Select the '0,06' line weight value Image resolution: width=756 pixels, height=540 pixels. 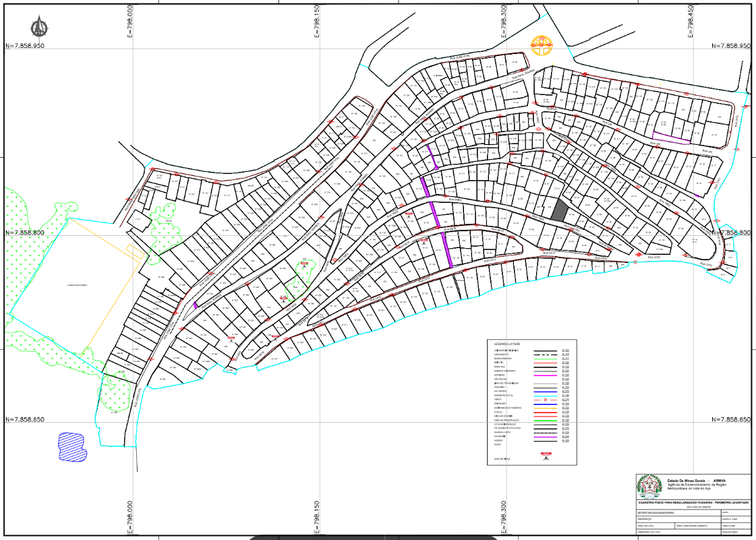click(x=566, y=396)
